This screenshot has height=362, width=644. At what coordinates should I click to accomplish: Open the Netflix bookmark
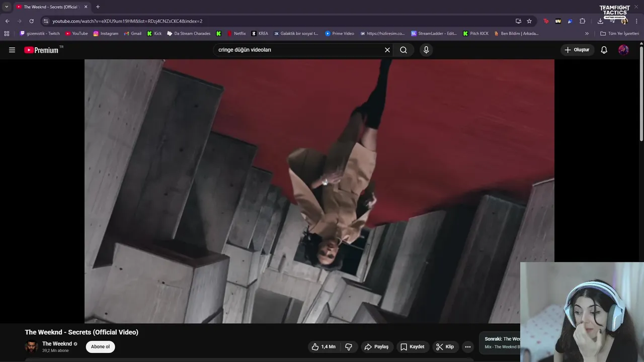[236, 34]
